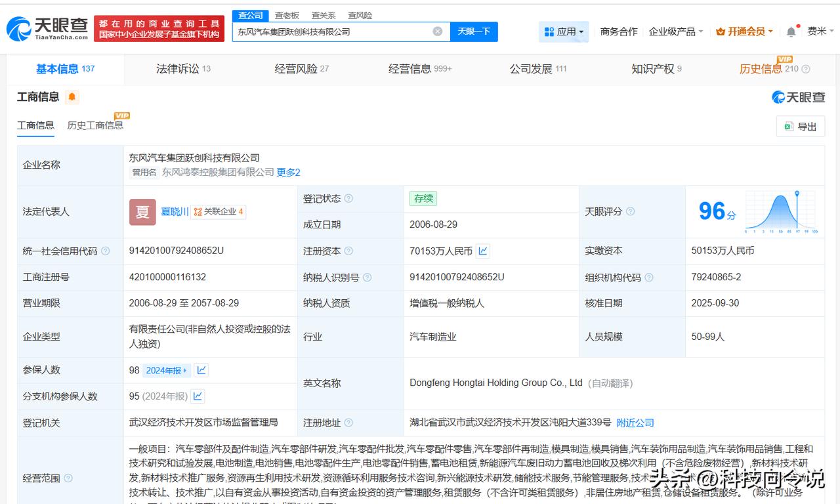Expand the 应用 dropdown menu

pyautogui.click(x=564, y=31)
